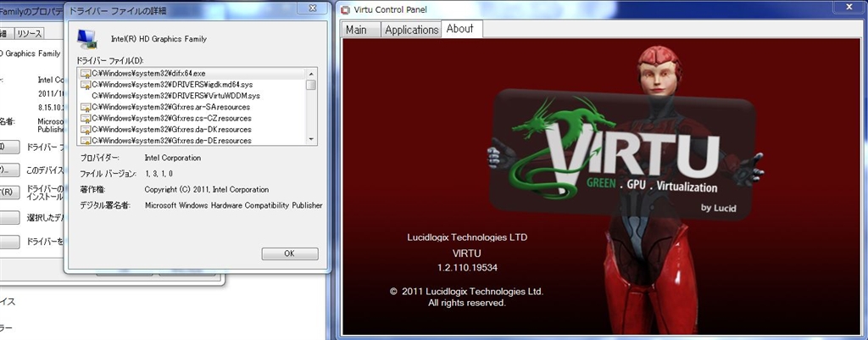Close the Virtu Control Panel window
The height and width of the screenshot is (340, 868).
(849, 7)
